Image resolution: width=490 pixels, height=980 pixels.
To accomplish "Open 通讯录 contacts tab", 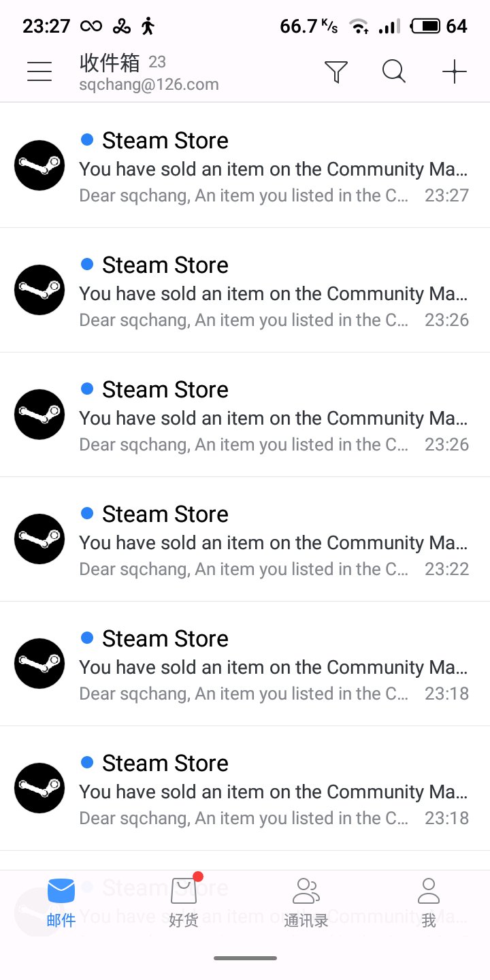I will [x=306, y=902].
